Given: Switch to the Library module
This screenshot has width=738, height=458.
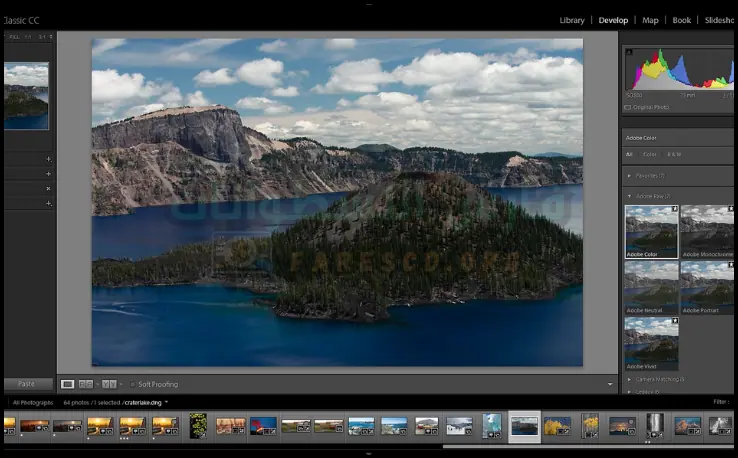Looking at the screenshot, I should pos(572,20).
